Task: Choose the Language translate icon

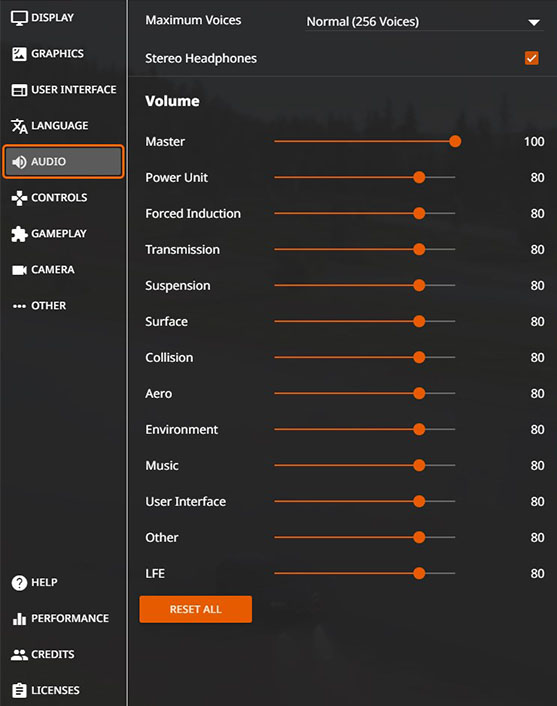Action: 19,126
